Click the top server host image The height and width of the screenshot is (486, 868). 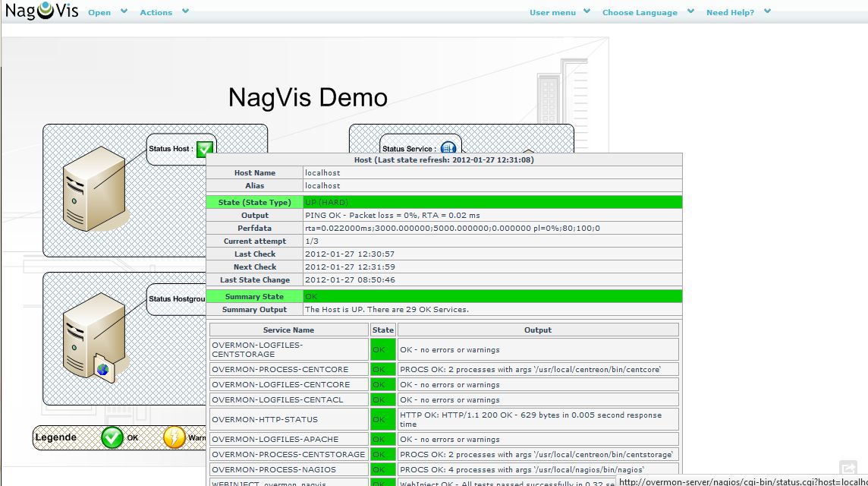94,188
